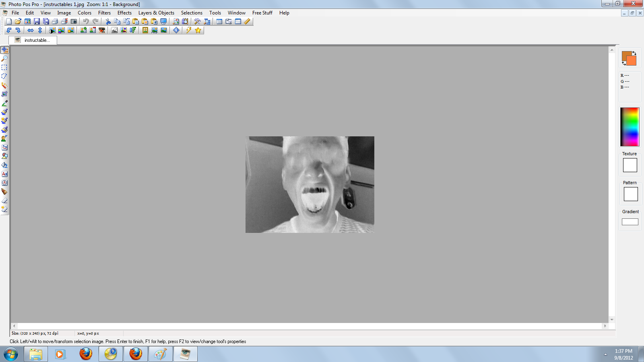Click the Pattern preview box
Viewport: 644px width, 362px height.
coord(631,194)
